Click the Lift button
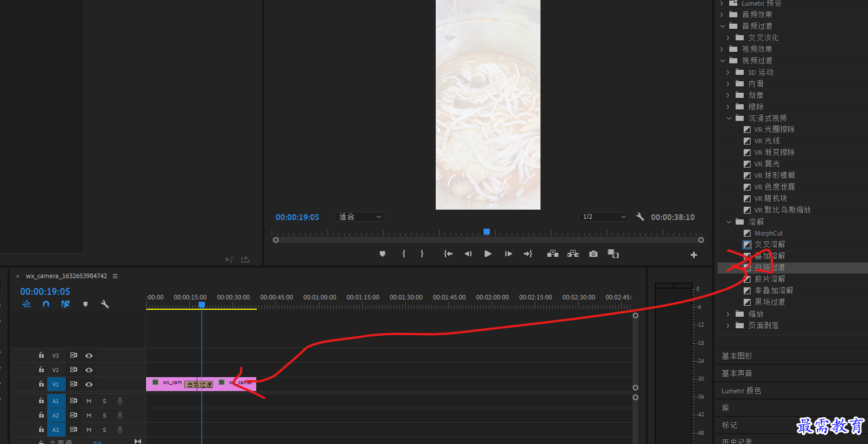868x444 pixels. [553, 254]
